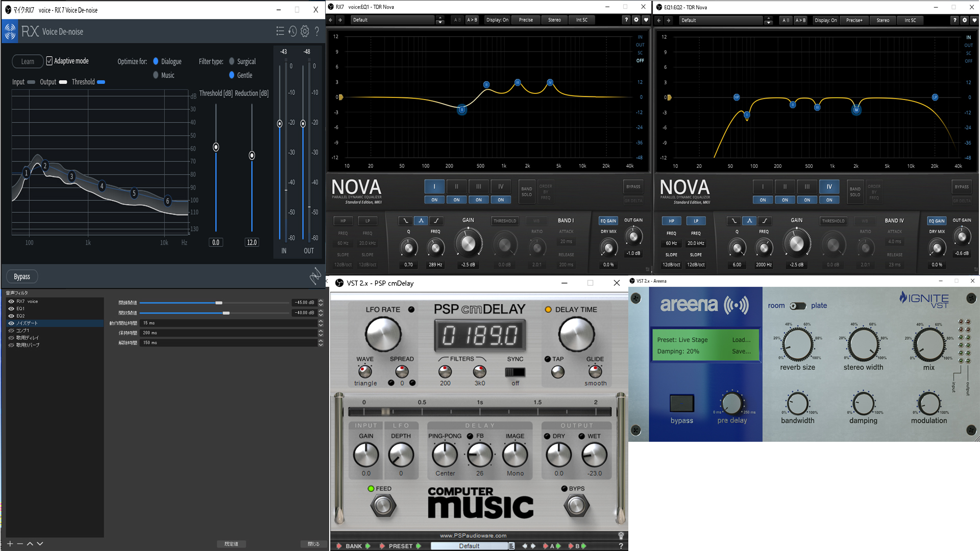Select band II tab in EQ1 Nova

pyautogui.click(x=456, y=187)
